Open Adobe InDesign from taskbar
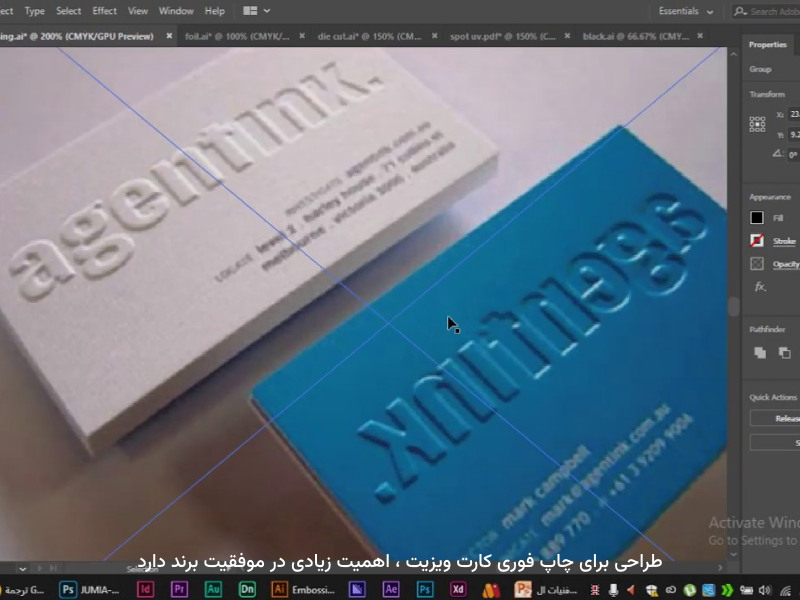 (x=145, y=590)
